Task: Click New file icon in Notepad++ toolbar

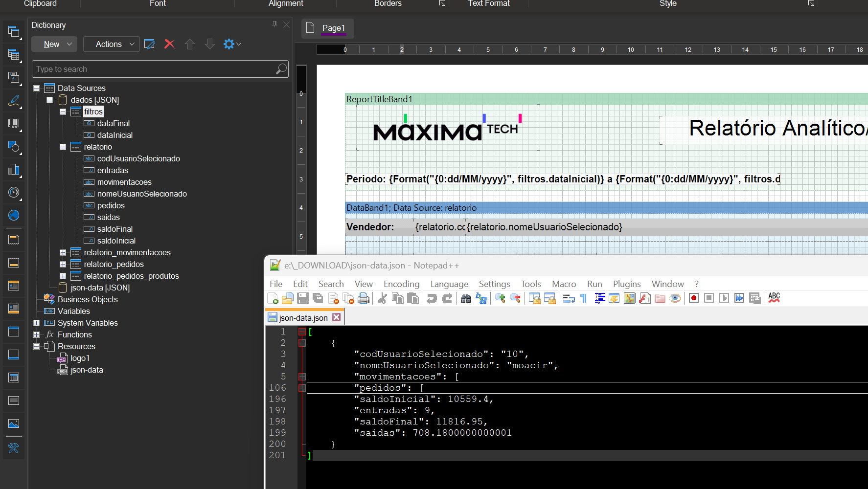Action: pos(273,298)
